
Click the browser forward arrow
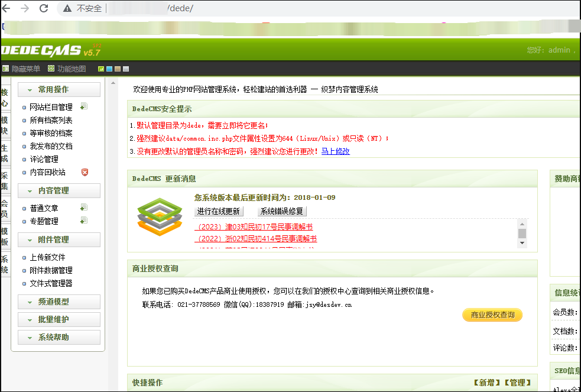(25, 8)
